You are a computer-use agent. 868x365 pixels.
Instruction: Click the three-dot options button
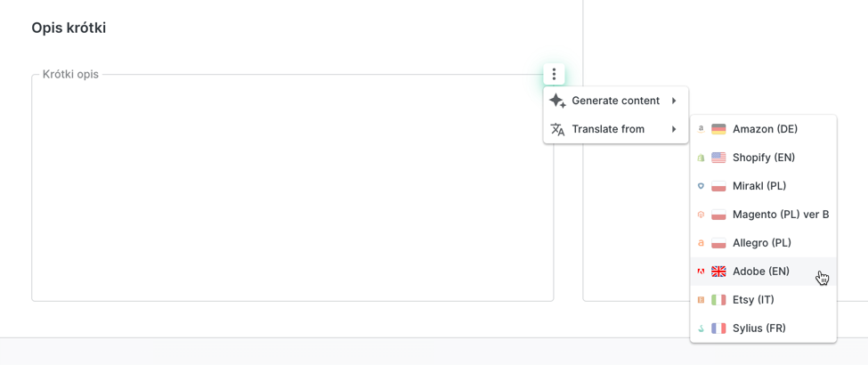coord(554,75)
